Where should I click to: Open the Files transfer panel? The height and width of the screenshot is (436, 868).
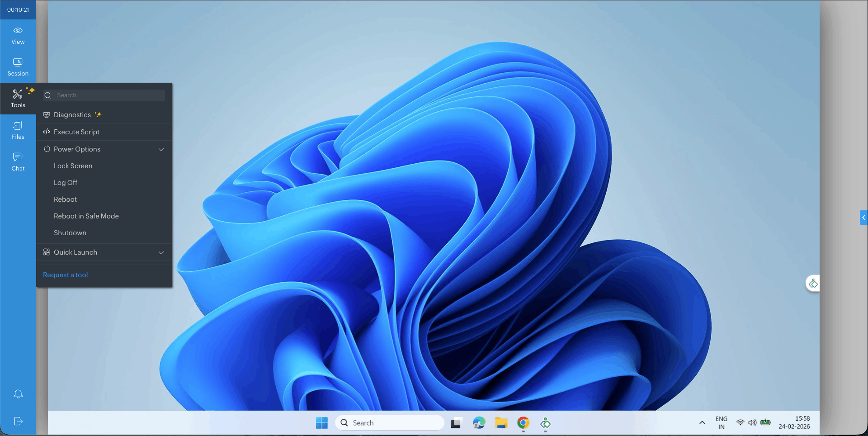point(18,130)
